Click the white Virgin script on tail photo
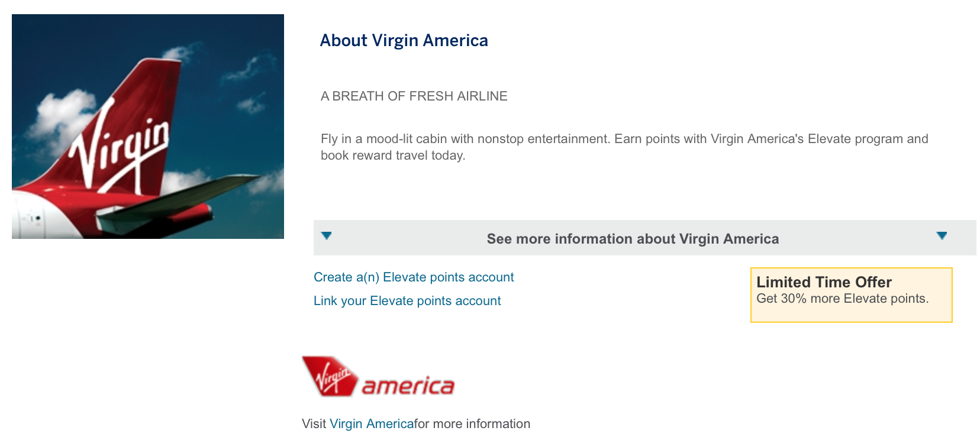 click(118, 148)
